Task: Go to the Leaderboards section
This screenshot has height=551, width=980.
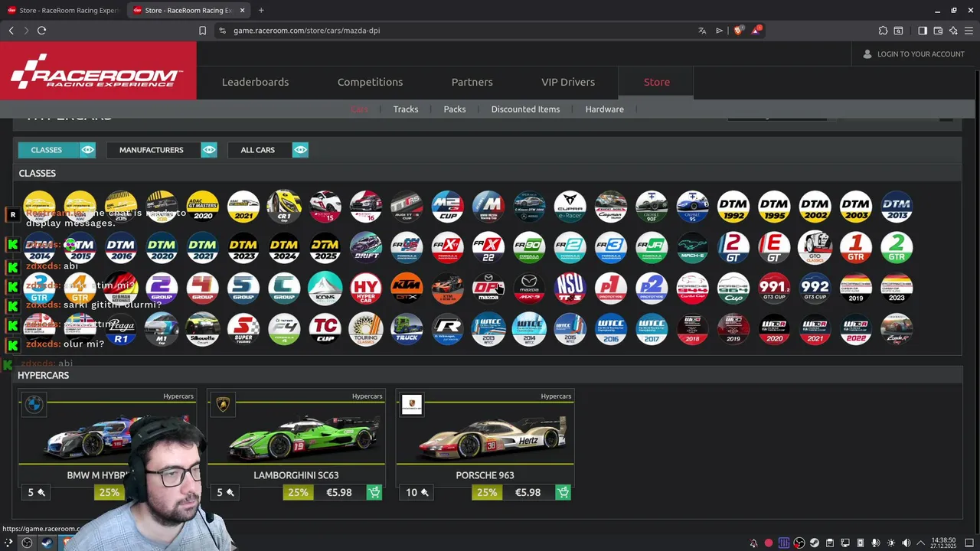Action: 255,82
